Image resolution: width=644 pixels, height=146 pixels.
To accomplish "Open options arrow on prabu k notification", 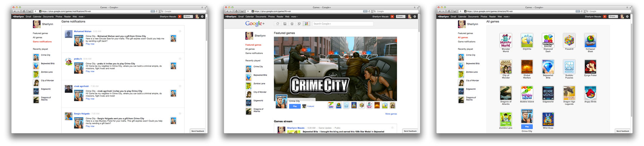I will (180, 58).
